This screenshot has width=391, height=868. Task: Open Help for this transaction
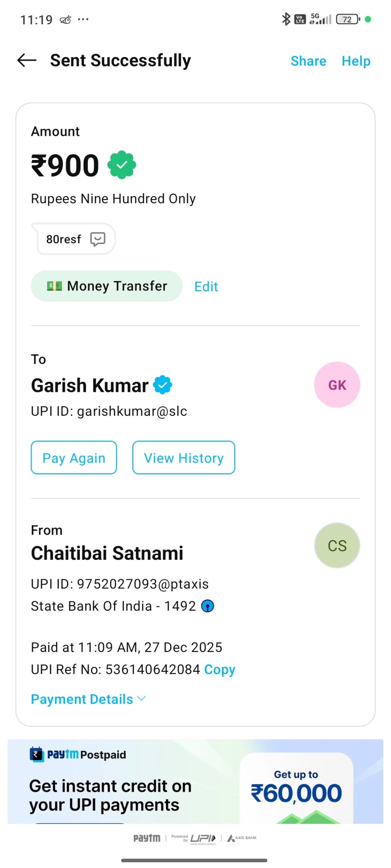(356, 61)
